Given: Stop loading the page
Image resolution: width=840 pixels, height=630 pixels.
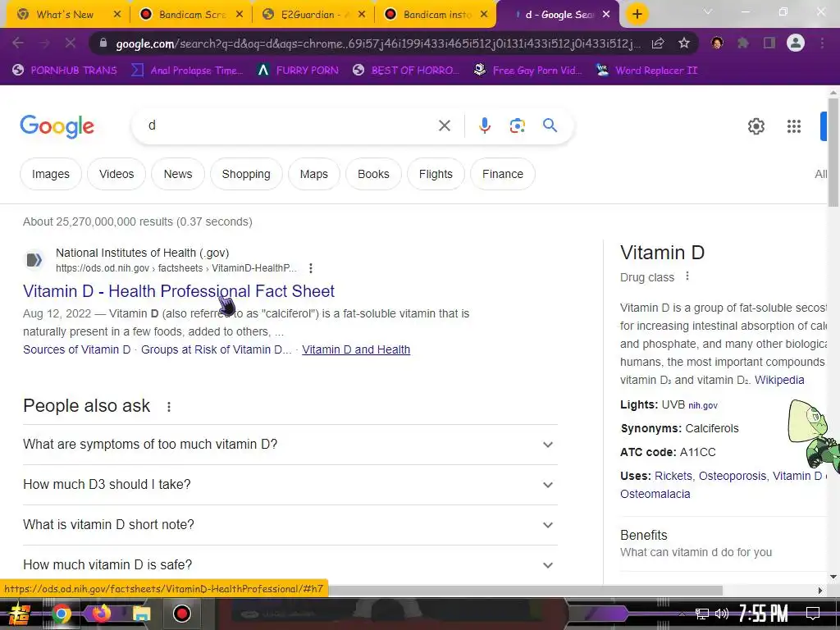Looking at the screenshot, I should pyautogui.click(x=71, y=43).
